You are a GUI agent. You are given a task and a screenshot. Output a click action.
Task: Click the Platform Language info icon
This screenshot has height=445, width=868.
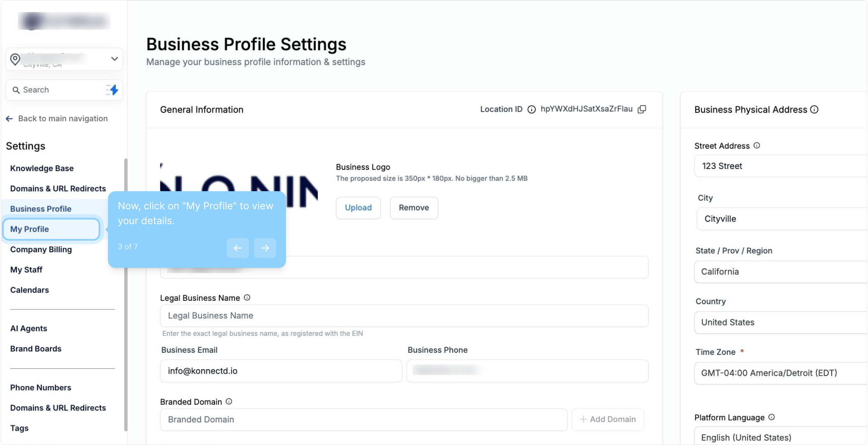pyautogui.click(x=772, y=417)
